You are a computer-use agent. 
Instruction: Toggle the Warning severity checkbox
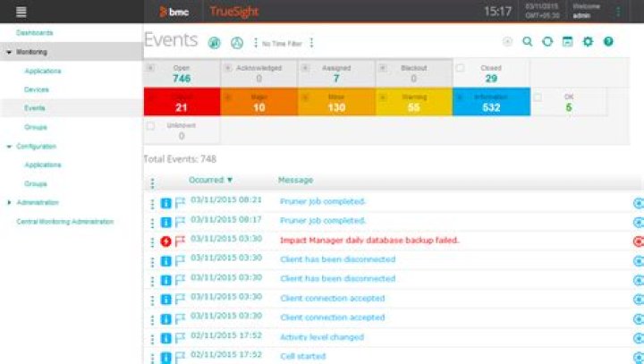383,97
